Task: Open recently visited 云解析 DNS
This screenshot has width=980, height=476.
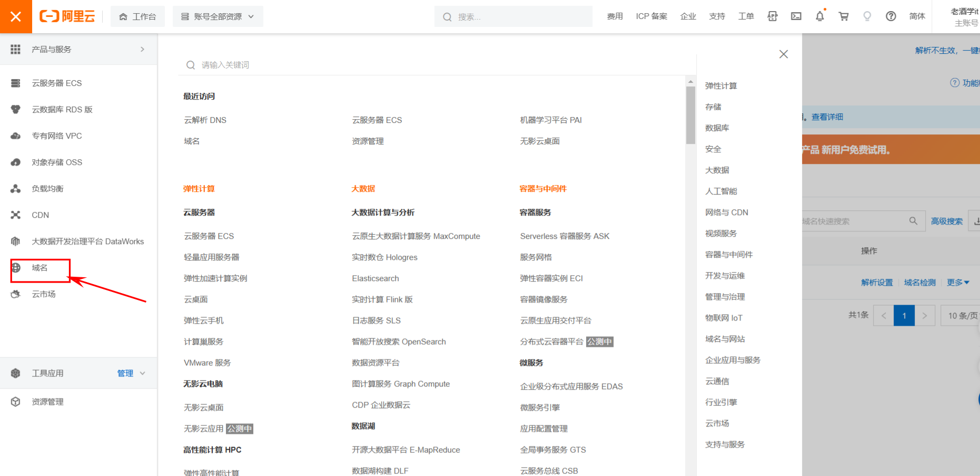Action: point(205,120)
